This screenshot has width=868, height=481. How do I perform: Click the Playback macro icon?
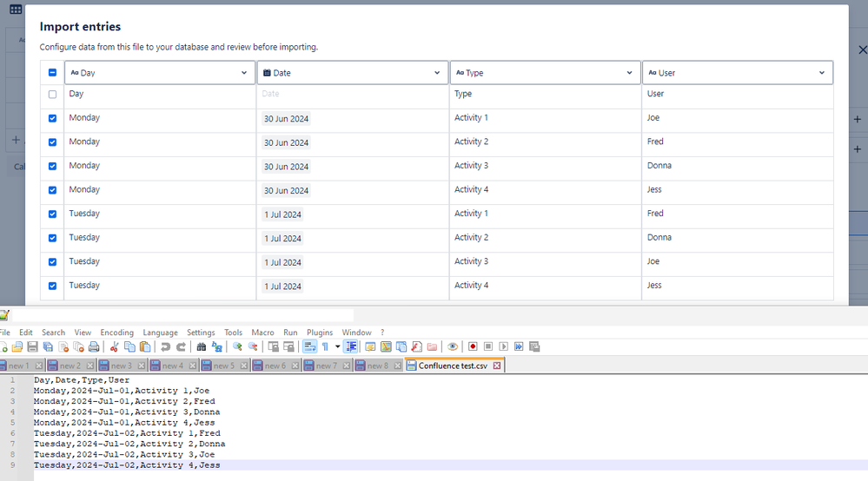click(x=504, y=346)
